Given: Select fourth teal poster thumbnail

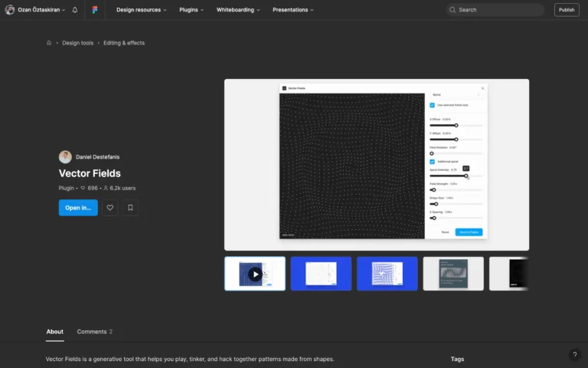Looking at the screenshot, I should 453,274.
